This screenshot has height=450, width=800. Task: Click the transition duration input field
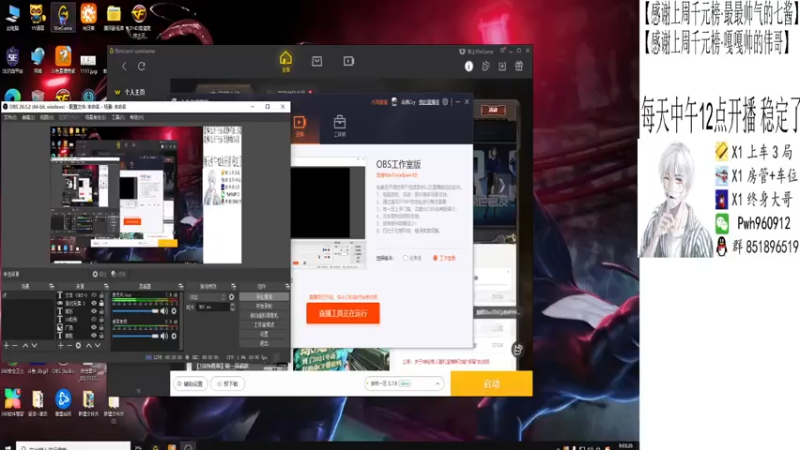[212, 307]
